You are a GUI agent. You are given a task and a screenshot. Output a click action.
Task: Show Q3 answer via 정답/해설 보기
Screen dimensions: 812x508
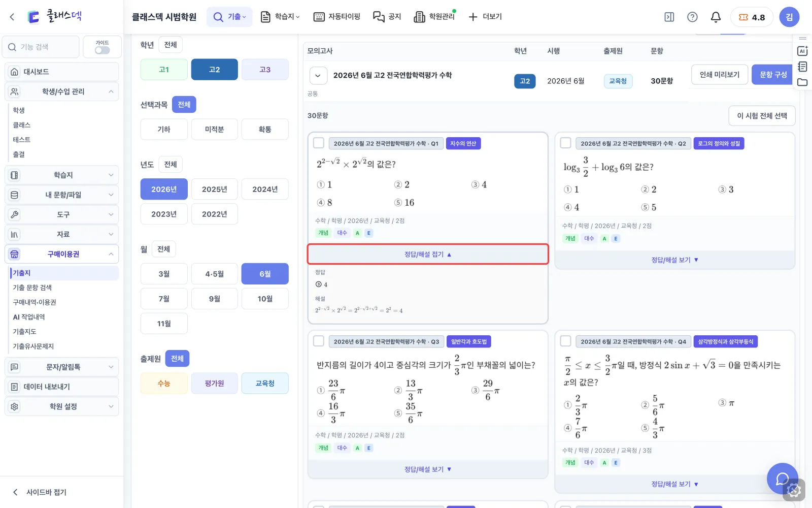click(x=428, y=469)
